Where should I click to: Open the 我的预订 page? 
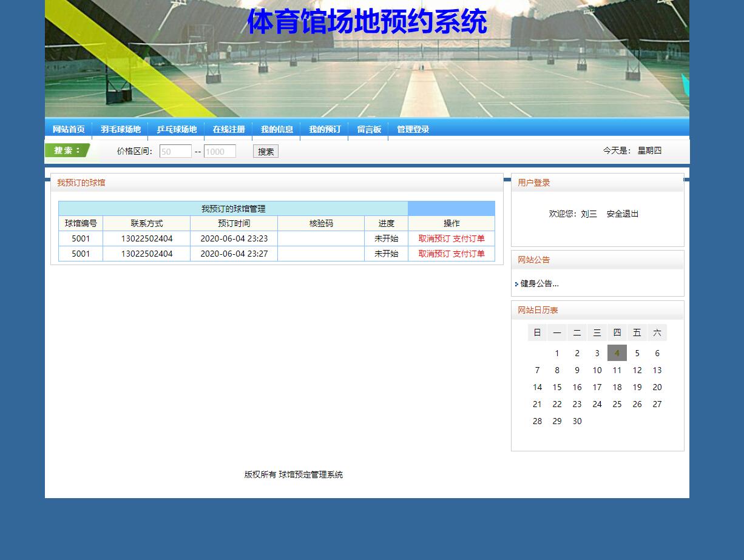pyautogui.click(x=324, y=129)
